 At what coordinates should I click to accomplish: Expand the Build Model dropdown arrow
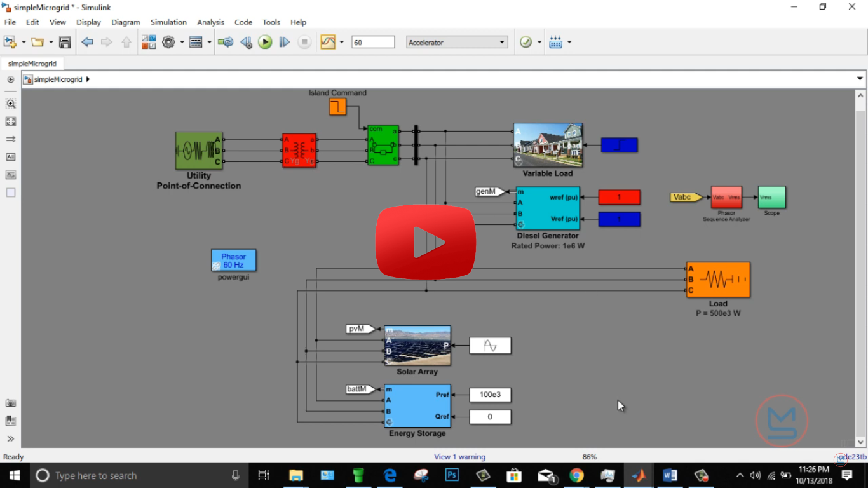569,42
